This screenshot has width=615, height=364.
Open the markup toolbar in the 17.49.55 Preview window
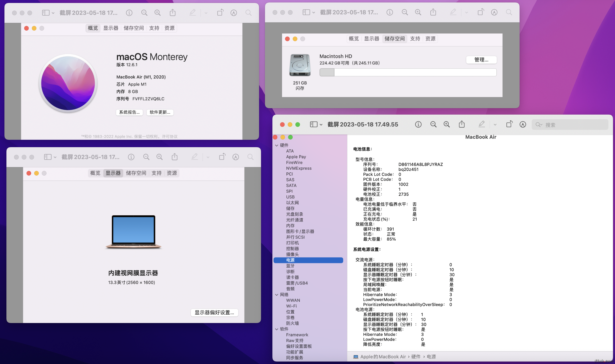[523, 124]
